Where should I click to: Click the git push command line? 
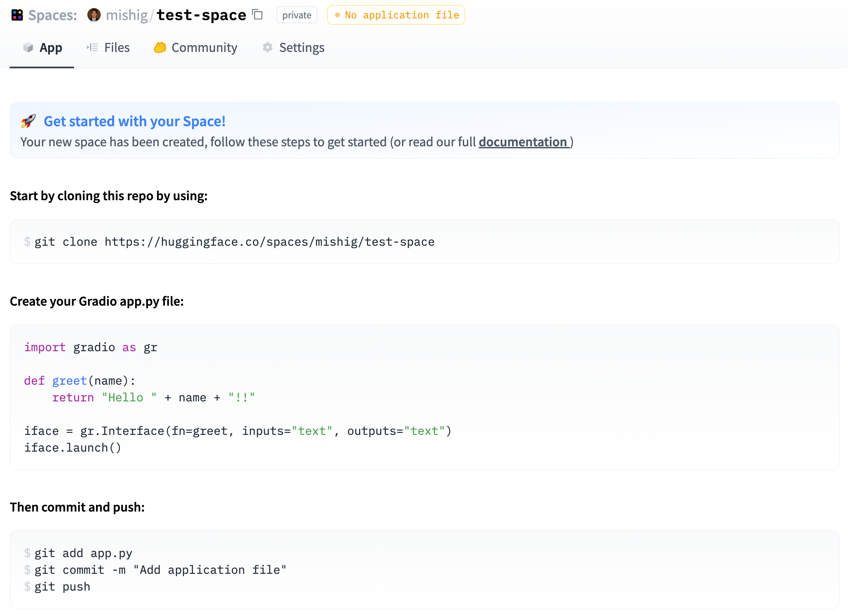point(63,587)
